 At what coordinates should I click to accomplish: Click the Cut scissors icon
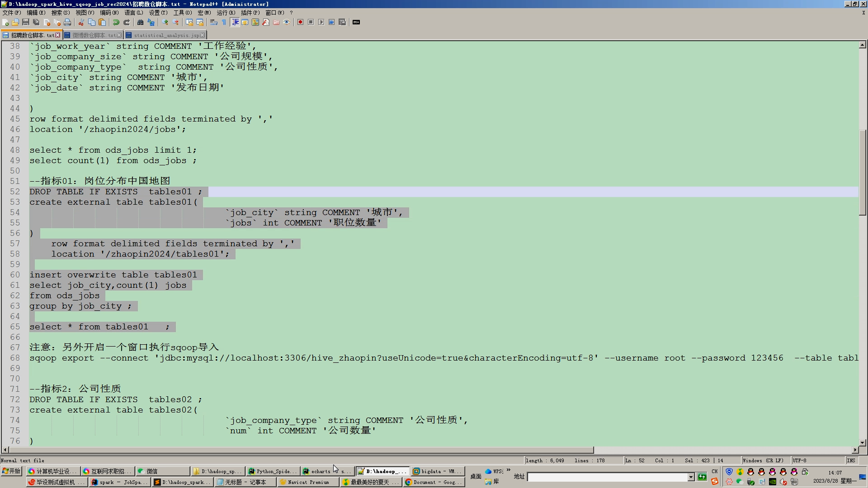tap(81, 22)
